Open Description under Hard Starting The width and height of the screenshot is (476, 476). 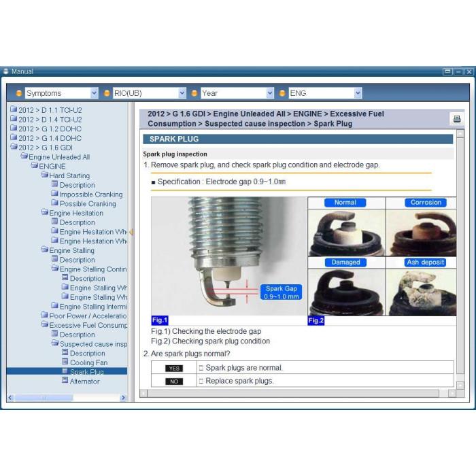[77, 185]
